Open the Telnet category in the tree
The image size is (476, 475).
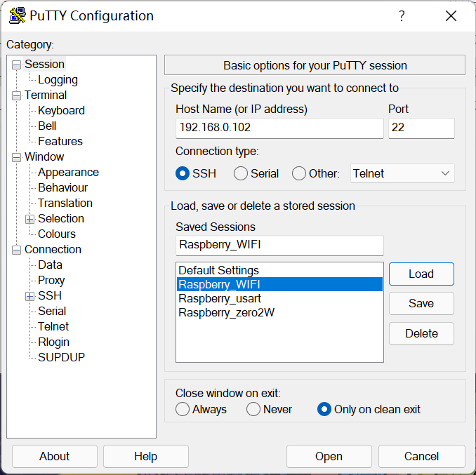coord(53,327)
